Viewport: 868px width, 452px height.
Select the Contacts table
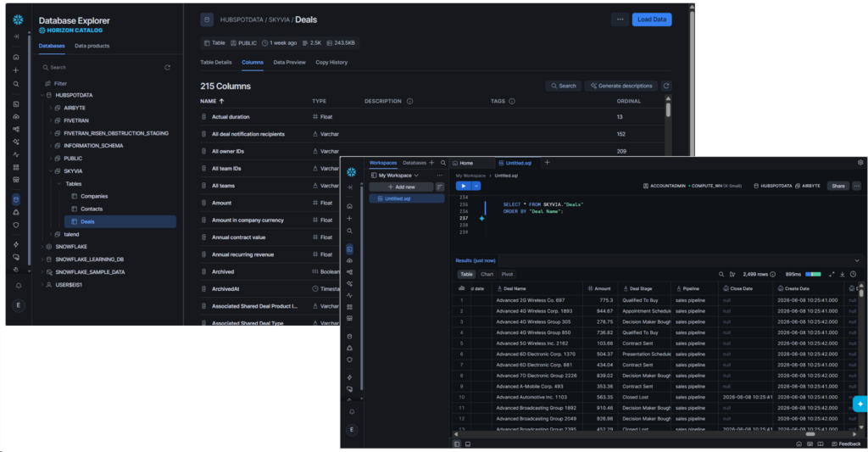coord(92,209)
